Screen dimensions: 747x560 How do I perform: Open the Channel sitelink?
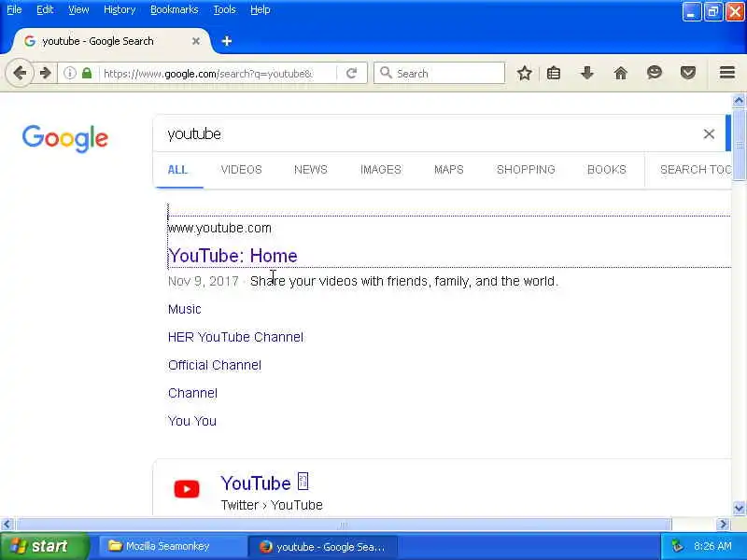[192, 393]
